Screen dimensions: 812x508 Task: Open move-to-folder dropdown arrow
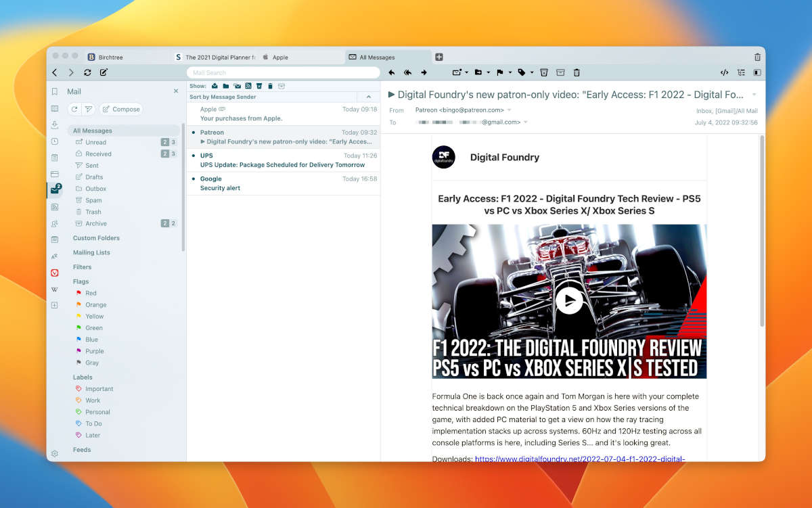click(x=489, y=72)
